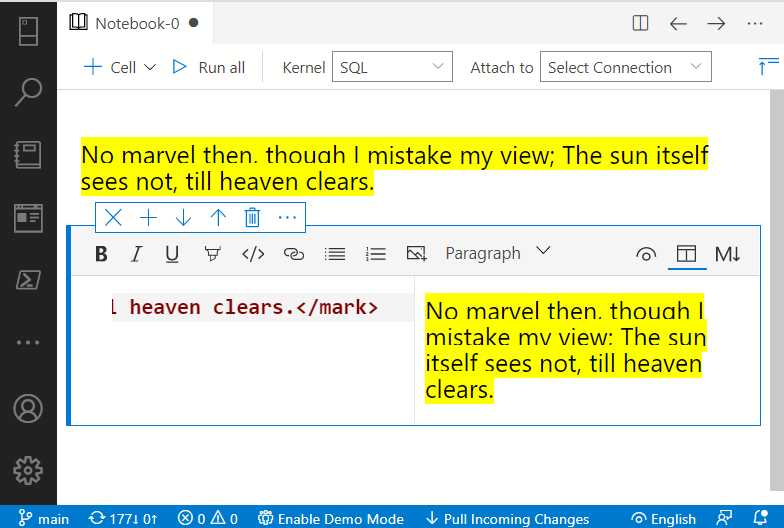This screenshot has height=528, width=784.
Task: Switch to the Notebook-0 tab
Action: [135, 23]
